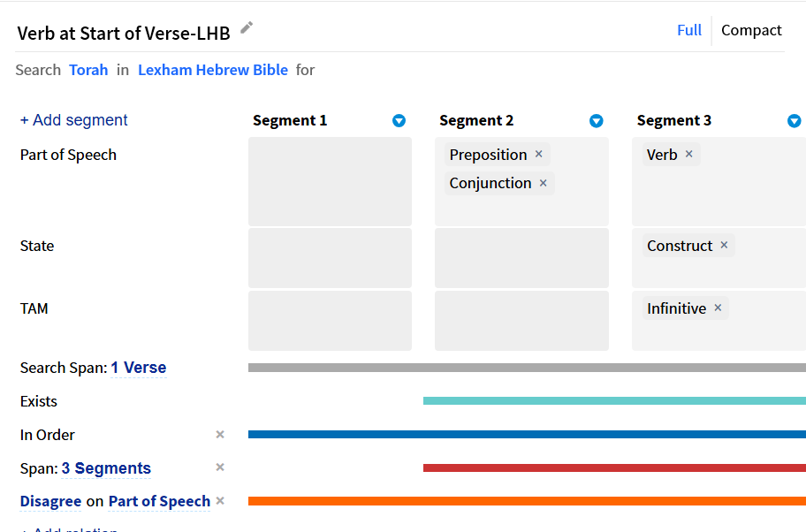Viewport: 806px width, 532px height.
Task: Click the empty Segment 1 Part of Speech cell
Action: pyautogui.click(x=330, y=181)
